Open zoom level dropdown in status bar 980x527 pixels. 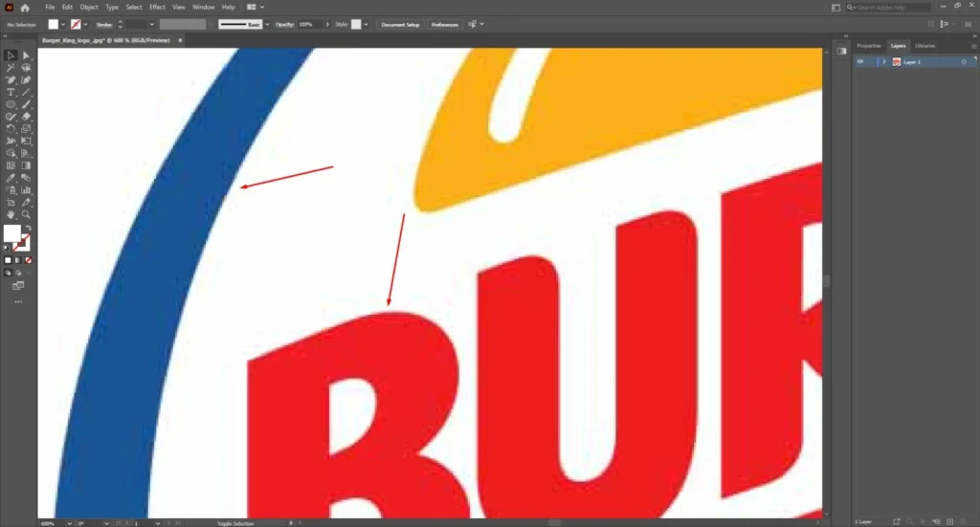click(69, 523)
